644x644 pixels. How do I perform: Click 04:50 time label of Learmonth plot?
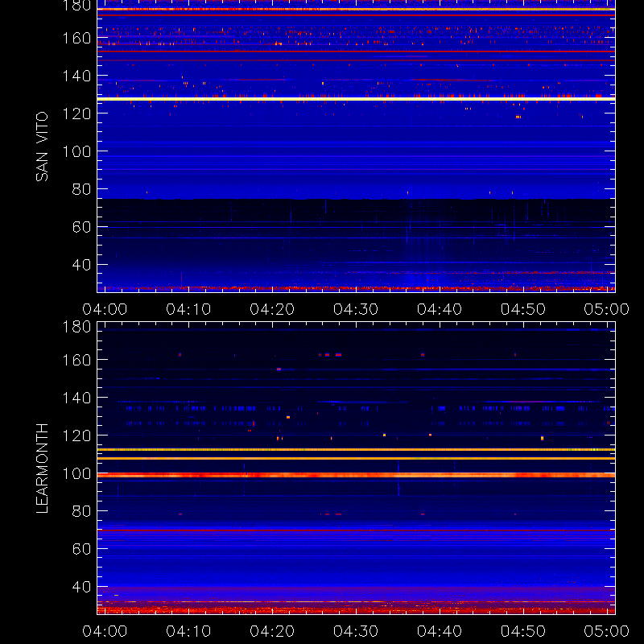522,631
